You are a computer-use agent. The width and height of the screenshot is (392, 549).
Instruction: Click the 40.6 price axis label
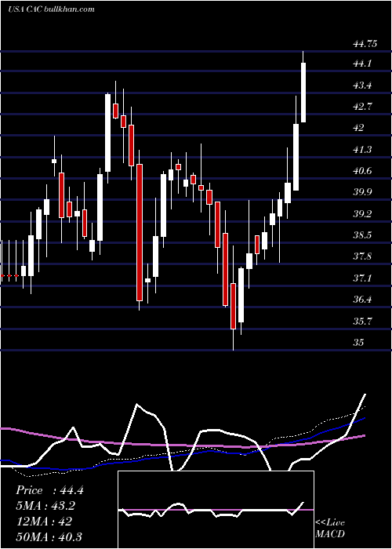coord(362,171)
